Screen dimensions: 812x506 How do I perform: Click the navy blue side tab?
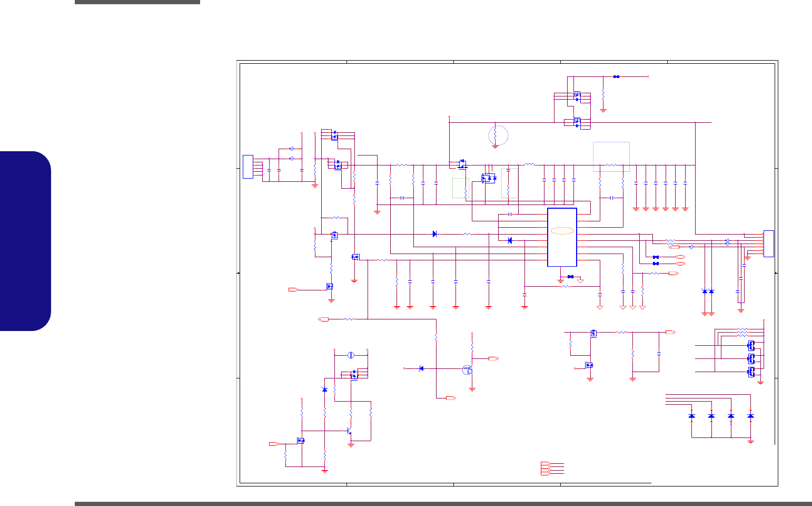[26, 241]
